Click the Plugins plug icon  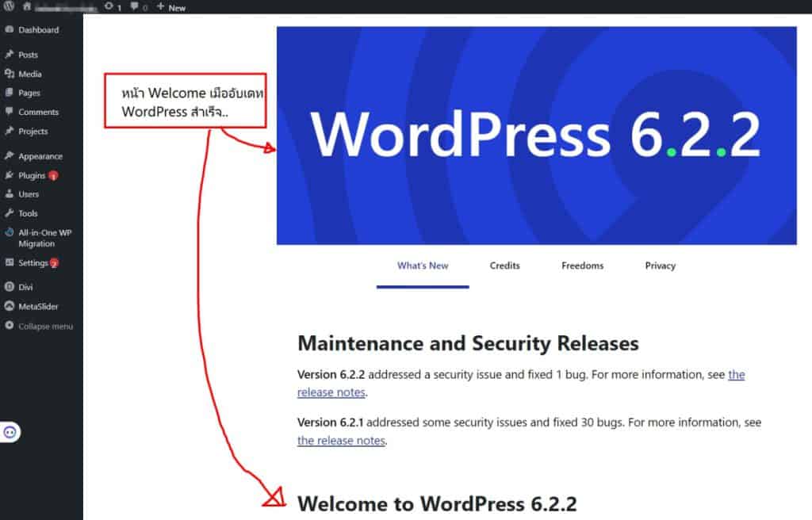coord(10,175)
